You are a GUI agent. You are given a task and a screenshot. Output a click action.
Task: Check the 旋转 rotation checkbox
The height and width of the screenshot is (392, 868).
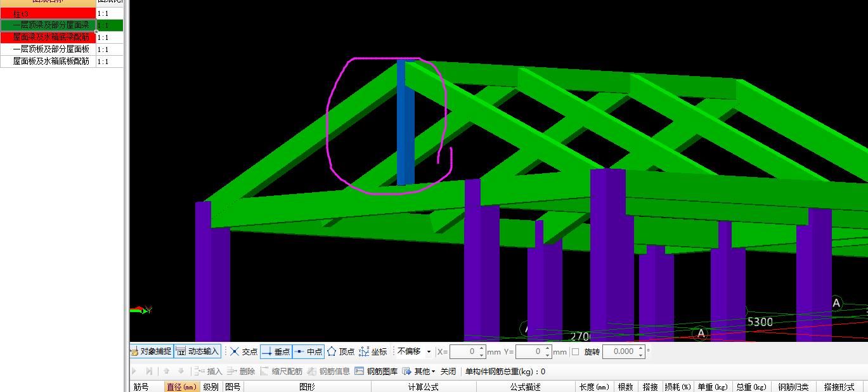click(575, 351)
